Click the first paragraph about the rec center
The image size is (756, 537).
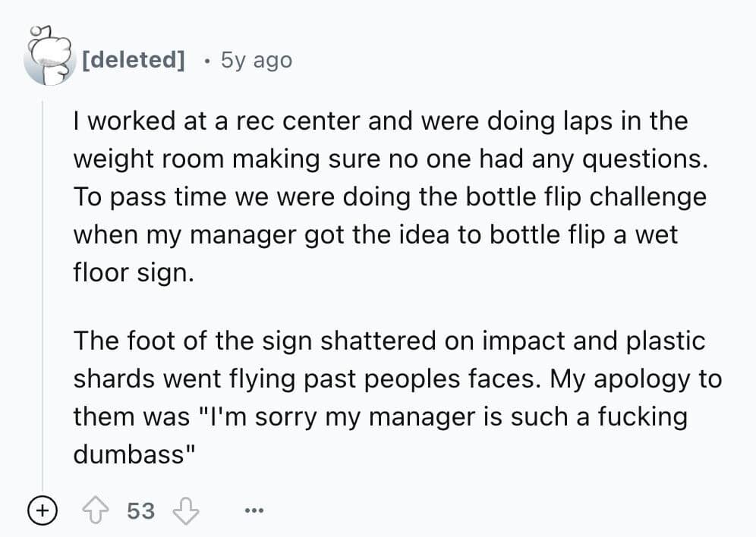point(380,197)
